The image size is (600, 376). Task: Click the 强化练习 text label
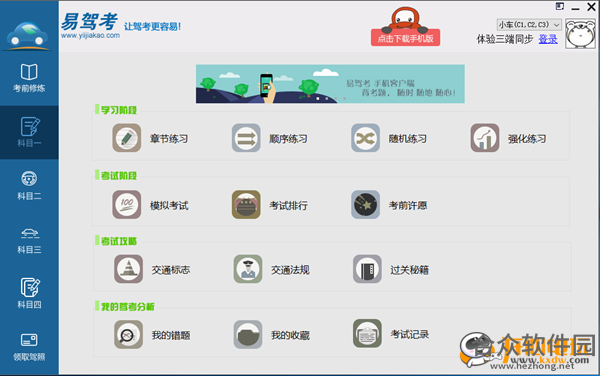[x=527, y=138]
